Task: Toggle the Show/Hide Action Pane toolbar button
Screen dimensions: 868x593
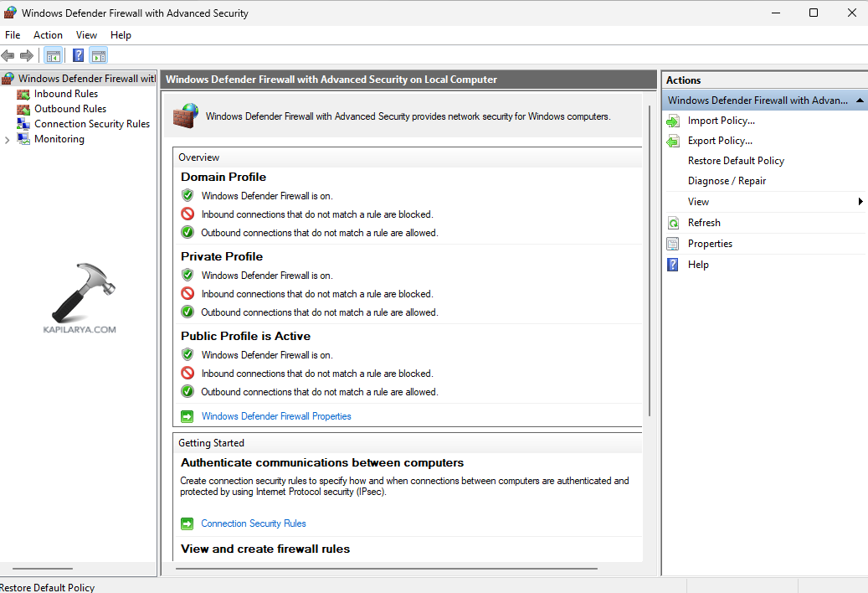Action: pos(99,56)
